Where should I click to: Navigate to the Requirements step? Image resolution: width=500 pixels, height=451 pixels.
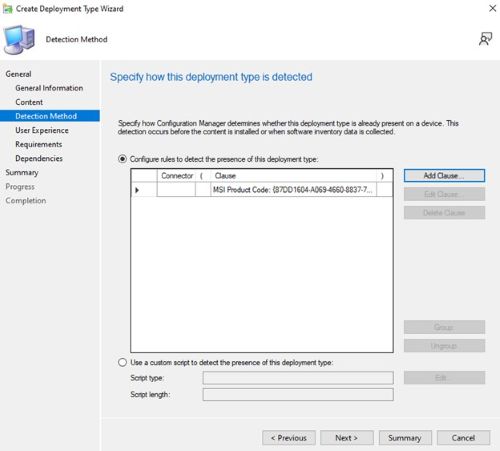(x=39, y=144)
